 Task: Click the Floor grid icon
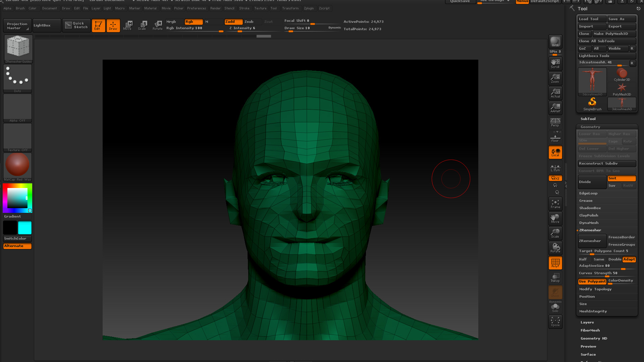tap(555, 137)
